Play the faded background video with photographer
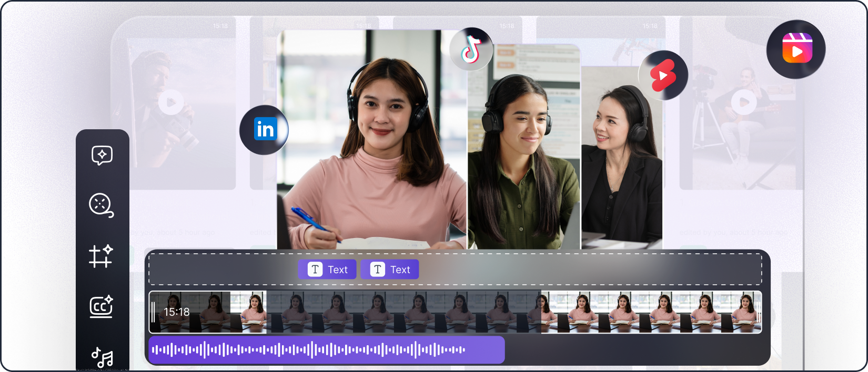The image size is (868, 372). pyautogui.click(x=171, y=102)
